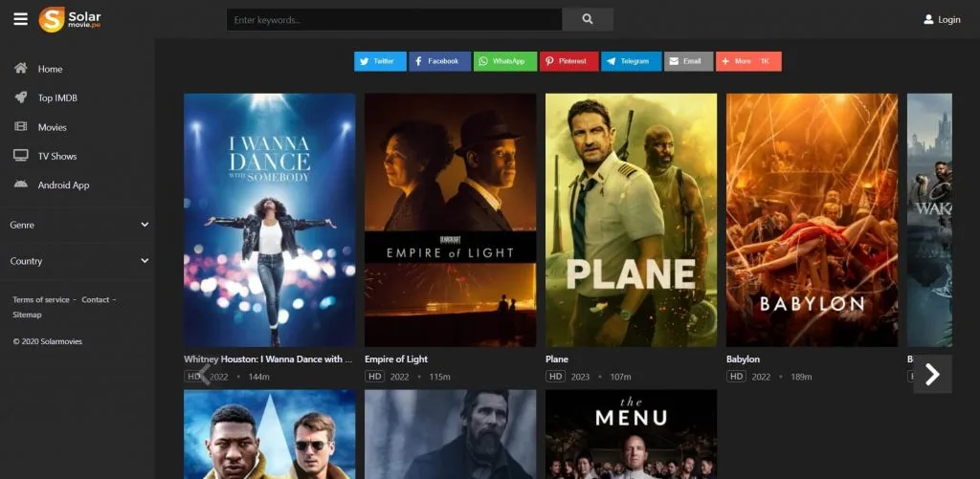The height and width of the screenshot is (479, 980).
Task: Click the Login user icon
Action: click(928, 19)
